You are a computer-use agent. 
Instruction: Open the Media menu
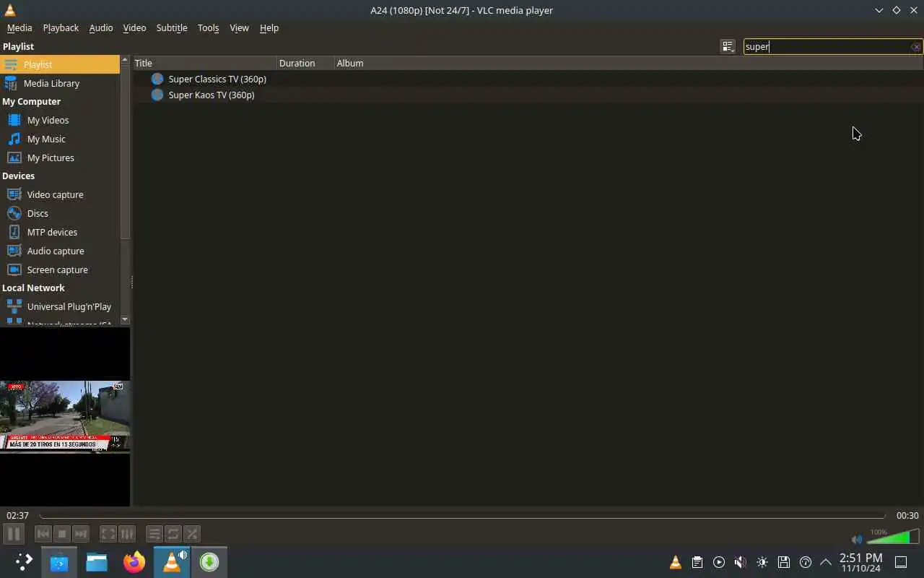[19, 27]
